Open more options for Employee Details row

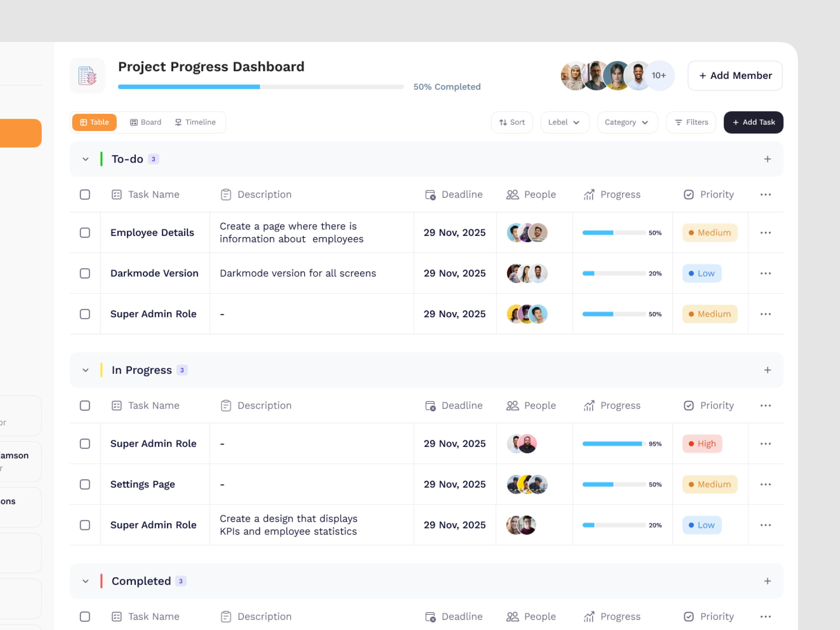pos(765,233)
